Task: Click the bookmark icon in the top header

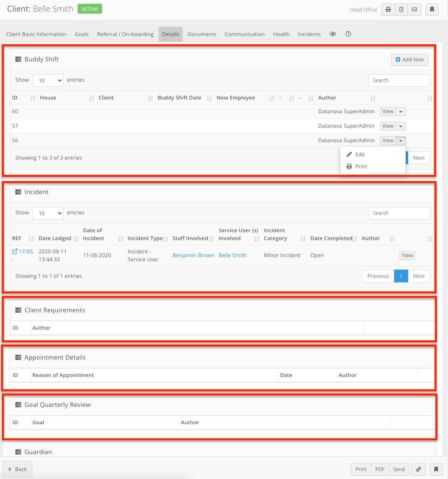Action: (432, 10)
